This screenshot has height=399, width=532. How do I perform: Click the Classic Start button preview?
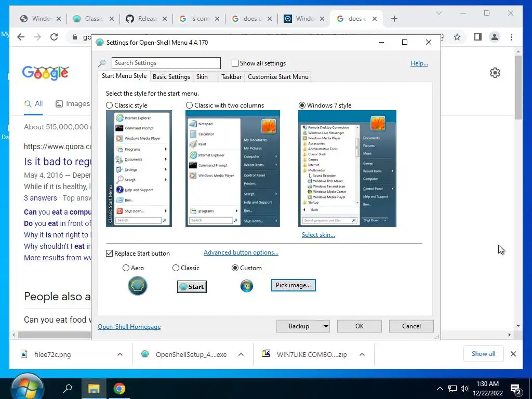192,287
